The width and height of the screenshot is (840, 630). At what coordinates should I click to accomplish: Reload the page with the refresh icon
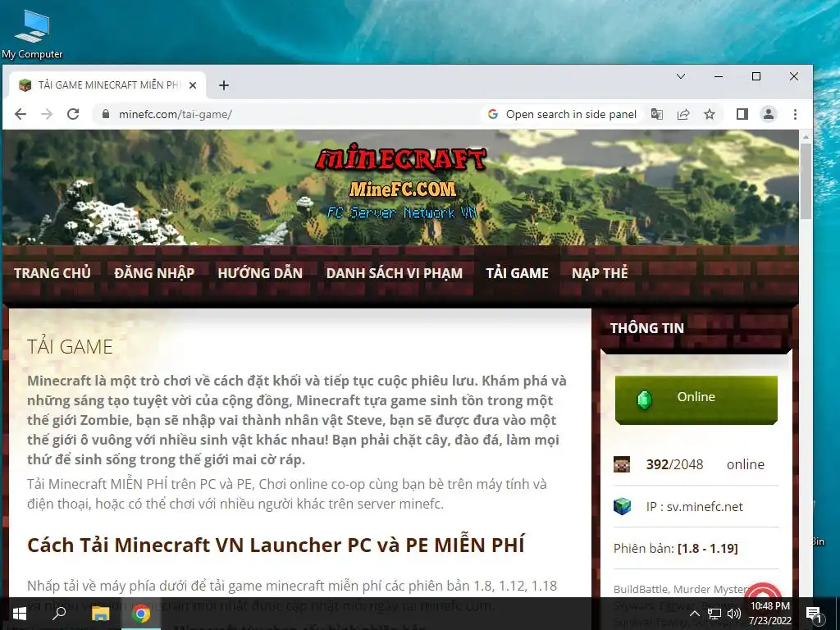click(73, 114)
